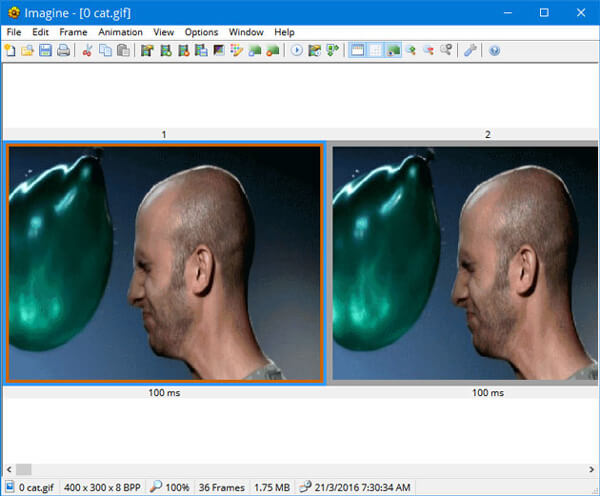Click the zoom in magnifier toolbar icon
The image size is (600, 496).
pyautogui.click(x=410, y=50)
